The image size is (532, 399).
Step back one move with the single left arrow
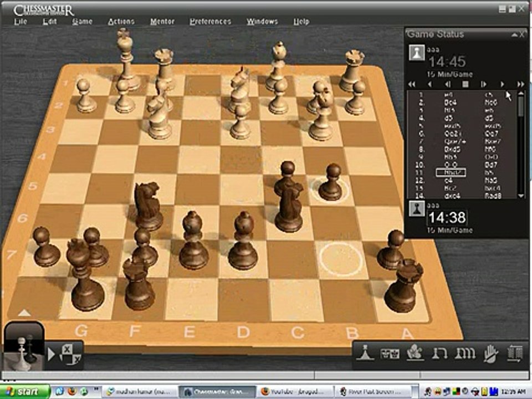430,84
